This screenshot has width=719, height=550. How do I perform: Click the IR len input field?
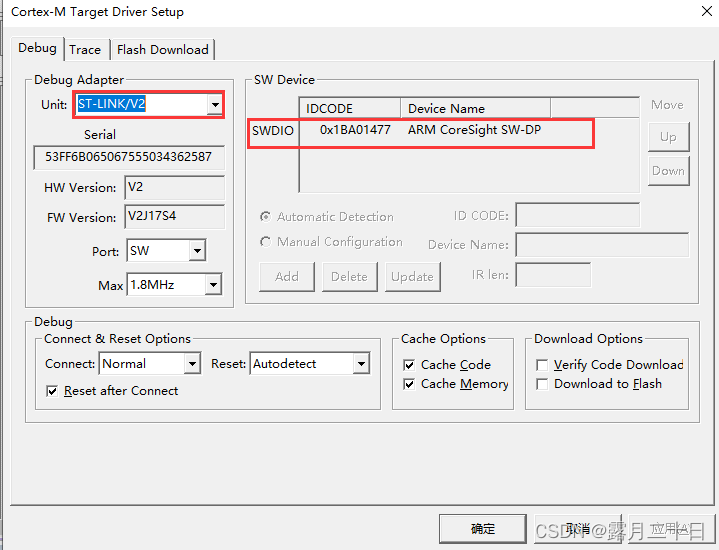[x=553, y=275]
